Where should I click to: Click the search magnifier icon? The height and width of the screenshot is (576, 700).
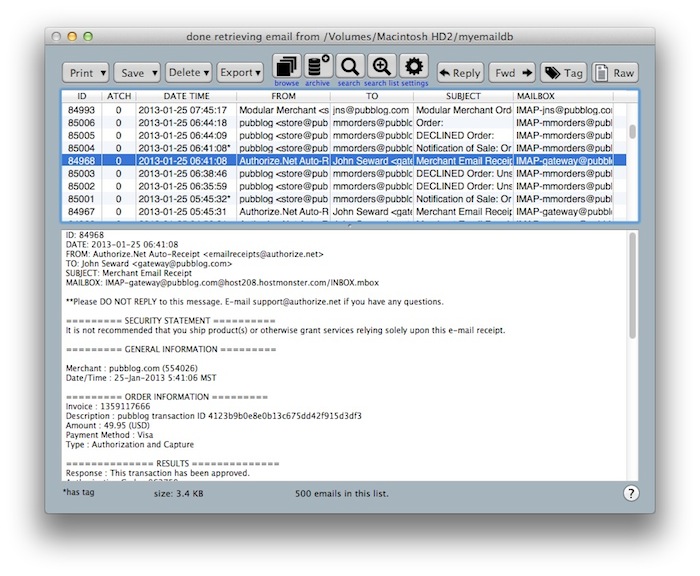[x=349, y=67]
